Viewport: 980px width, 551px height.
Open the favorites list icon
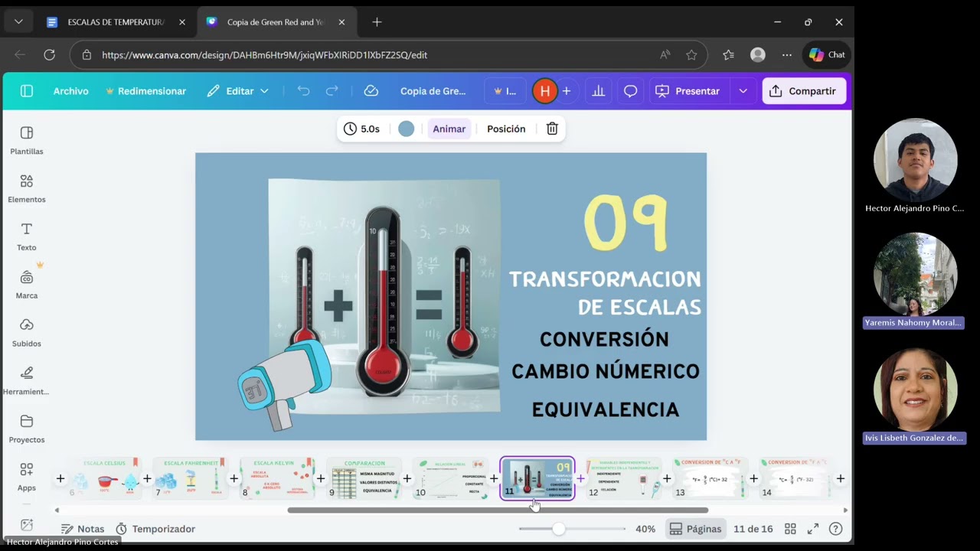728,55
